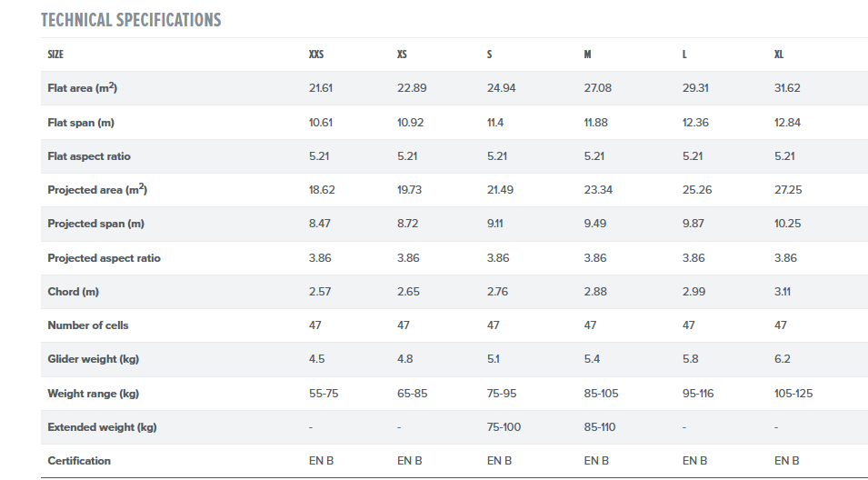
Task: Click the 75-100 extended weight value
Action: tap(505, 426)
